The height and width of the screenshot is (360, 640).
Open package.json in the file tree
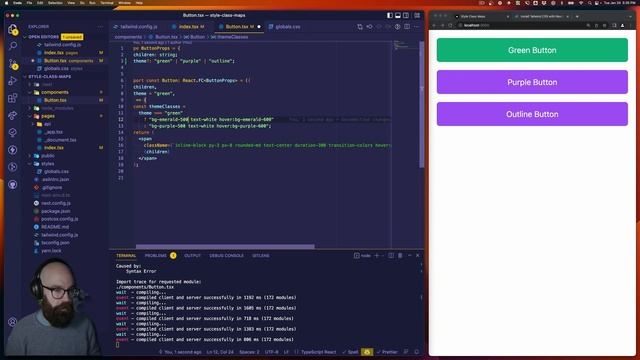tap(56, 211)
